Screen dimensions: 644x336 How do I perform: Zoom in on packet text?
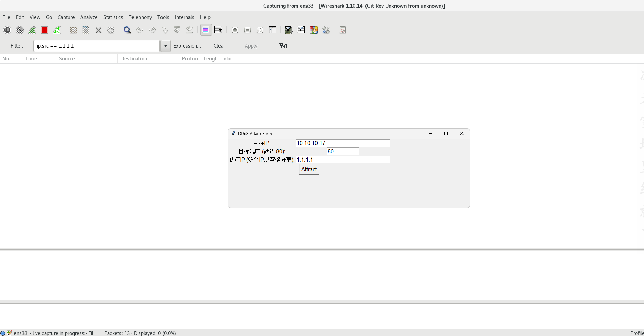tap(235, 30)
